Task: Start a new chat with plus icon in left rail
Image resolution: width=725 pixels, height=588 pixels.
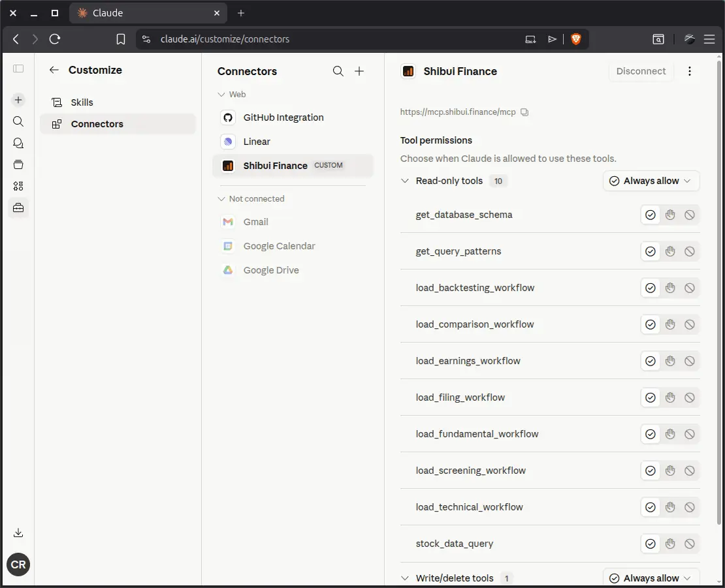Action: [18, 100]
